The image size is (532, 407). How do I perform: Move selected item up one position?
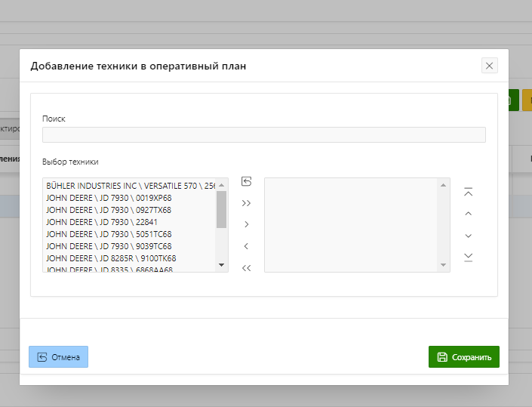(469, 214)
